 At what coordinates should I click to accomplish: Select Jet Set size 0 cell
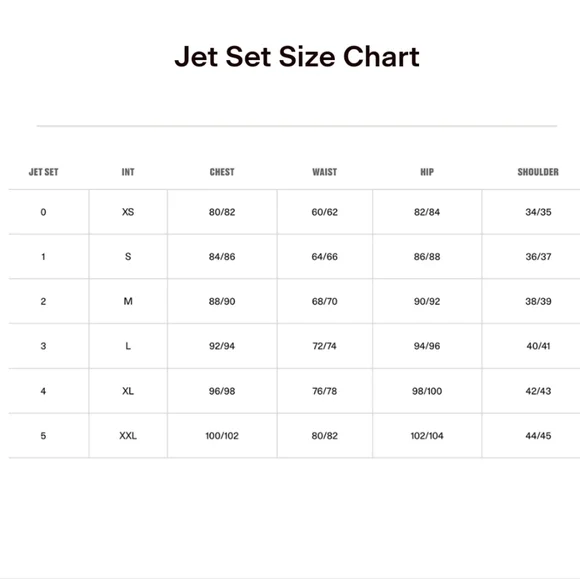click(43, 212)
